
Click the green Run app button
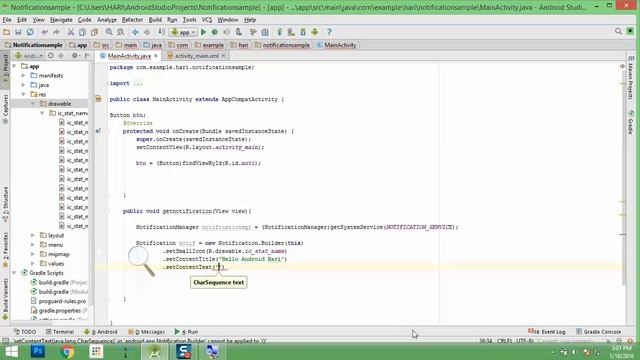coord(203,32)
